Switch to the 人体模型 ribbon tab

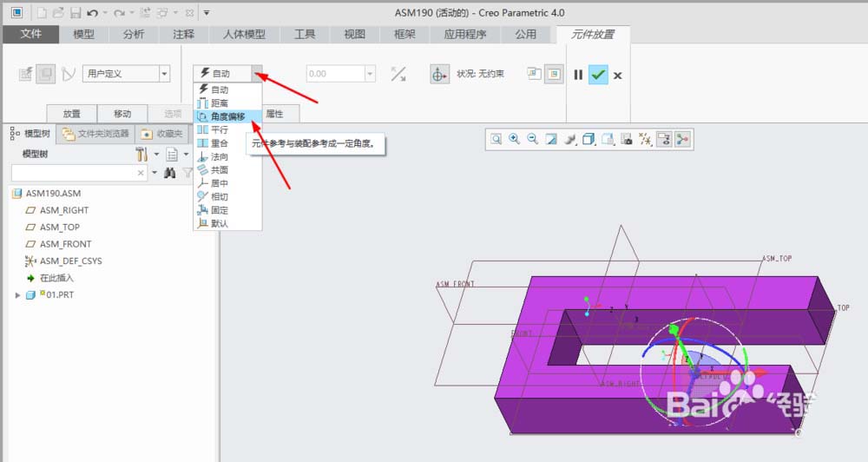pyautogui.click(x=244, y=35)
